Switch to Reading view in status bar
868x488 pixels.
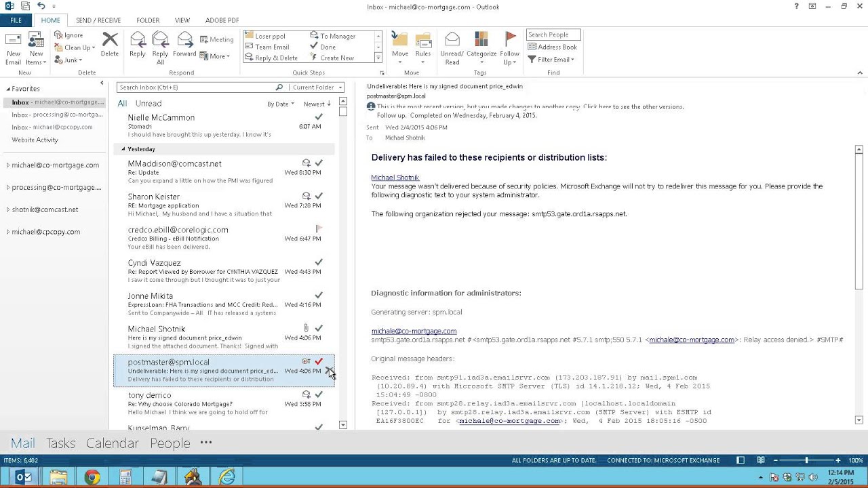click(x=761, y=460)
